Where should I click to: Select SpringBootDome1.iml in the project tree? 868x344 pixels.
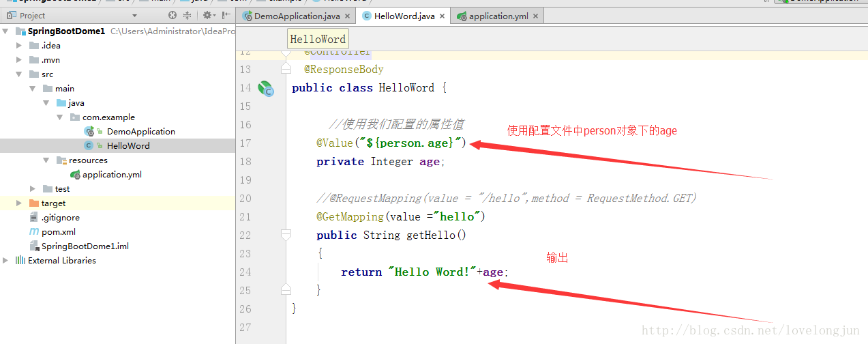point(85,246)
